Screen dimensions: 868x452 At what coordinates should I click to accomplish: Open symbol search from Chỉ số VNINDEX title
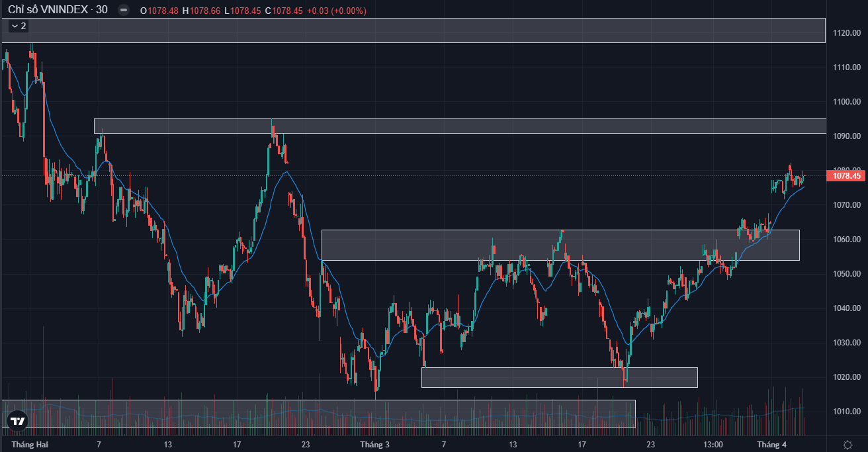tap(58, 11)
